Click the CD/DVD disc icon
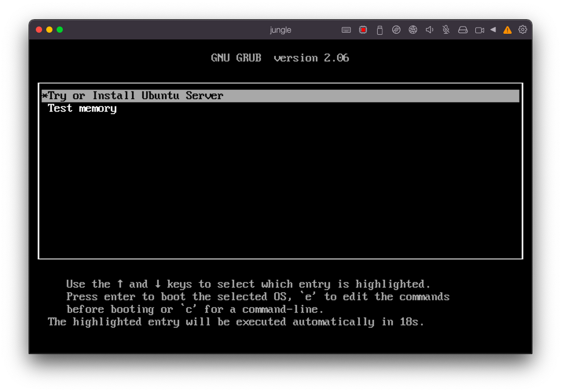Viewport: 561px width, 392px height. click(396, 30)
